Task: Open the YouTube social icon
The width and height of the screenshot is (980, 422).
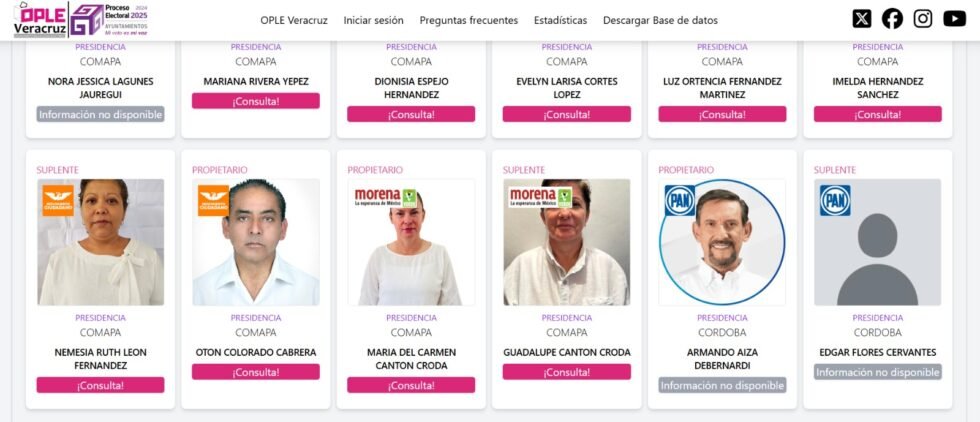Action: point(954,19)
